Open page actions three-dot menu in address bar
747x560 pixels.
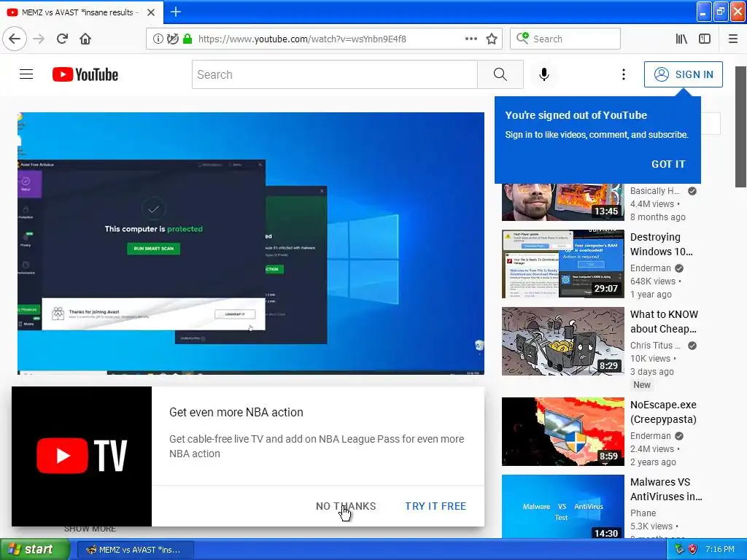coord(471,39)
